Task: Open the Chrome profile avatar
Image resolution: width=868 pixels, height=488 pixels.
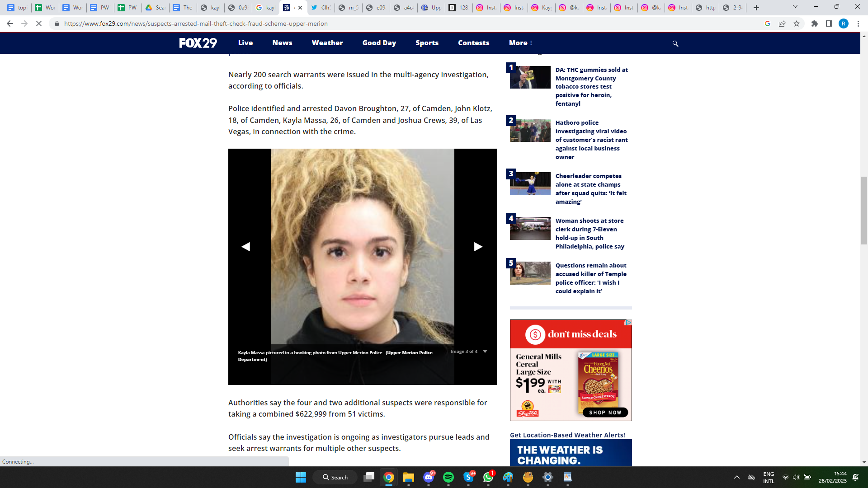Action: (844, 23)
